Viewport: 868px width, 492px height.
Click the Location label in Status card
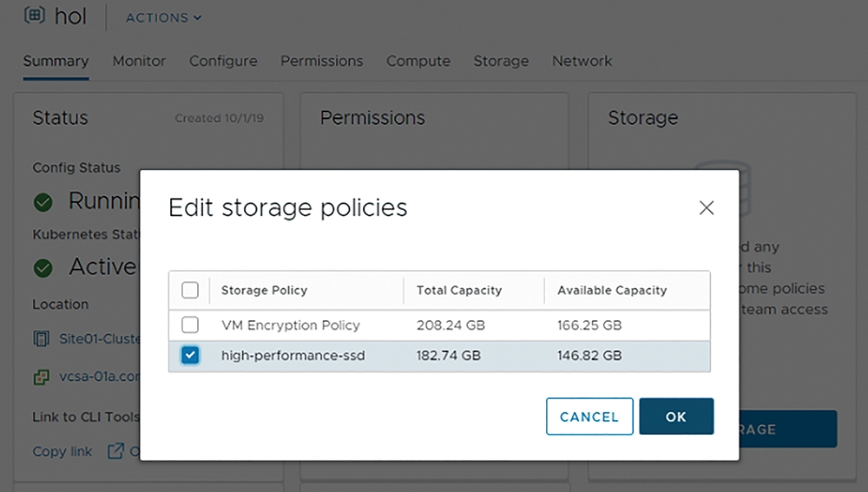coord(61,305)
